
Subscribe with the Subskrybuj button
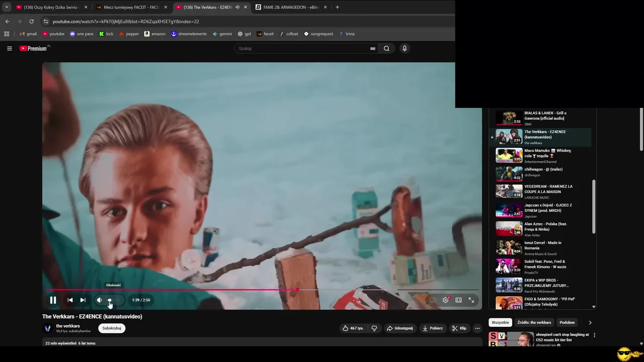112,328
